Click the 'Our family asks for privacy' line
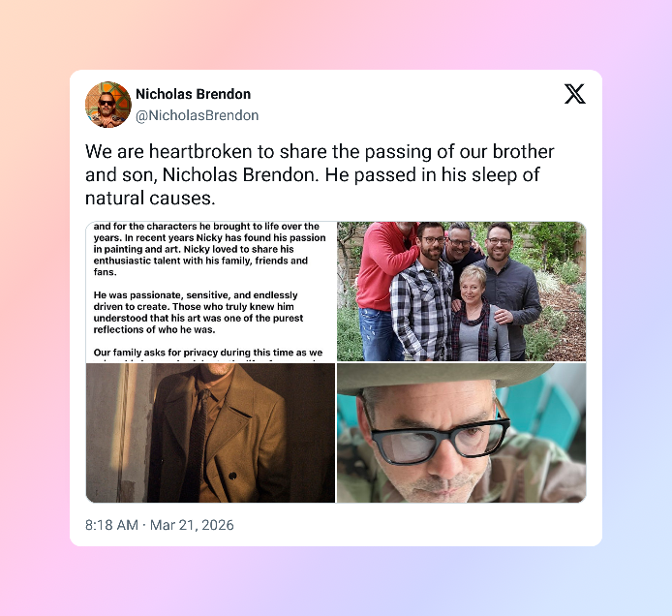The image size is (672, 616). click(208, 353)
